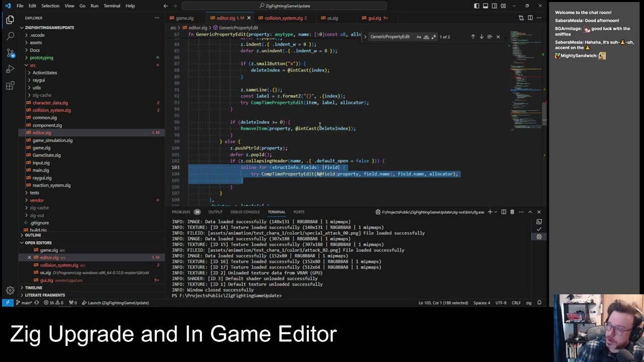The height and width of the screenshot is (362, 644).
Task: Switch to the Ports panel tab
Action: (x=299, y=212)
